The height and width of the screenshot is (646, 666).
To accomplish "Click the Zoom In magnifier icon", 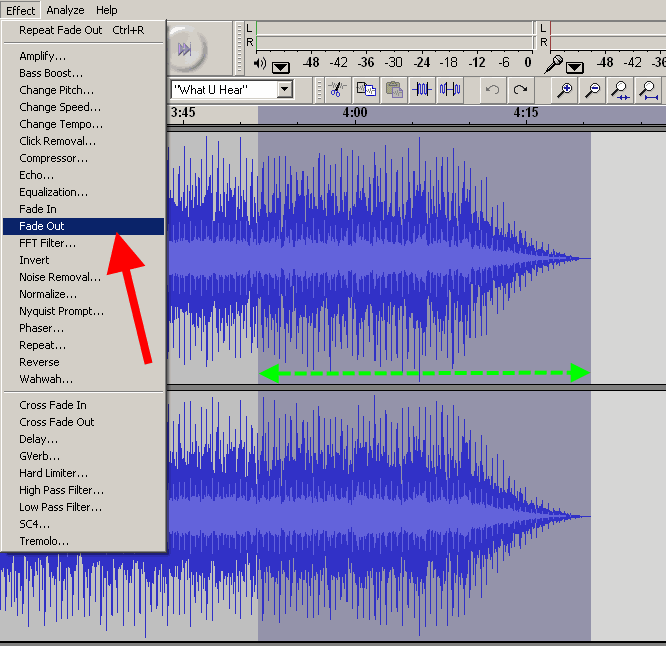I will tap(565, 90).
